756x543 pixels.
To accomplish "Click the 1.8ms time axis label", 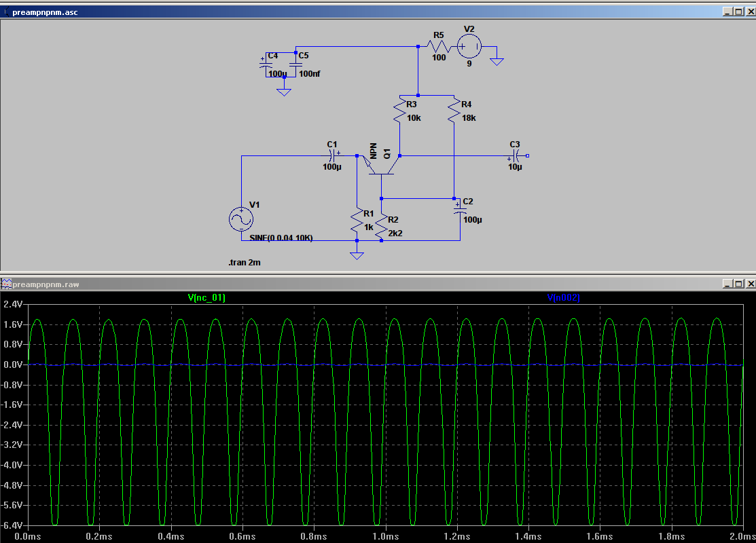I will [x=672, y=536].
